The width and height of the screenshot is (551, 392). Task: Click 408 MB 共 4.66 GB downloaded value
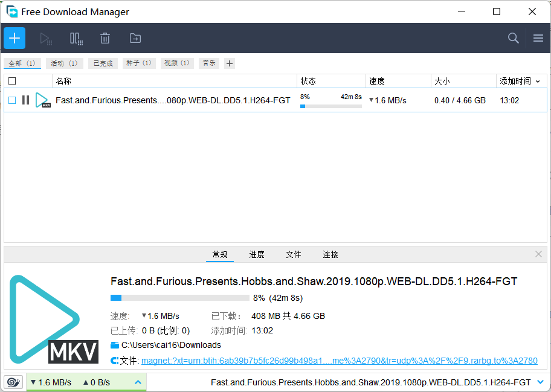point(288,316)
